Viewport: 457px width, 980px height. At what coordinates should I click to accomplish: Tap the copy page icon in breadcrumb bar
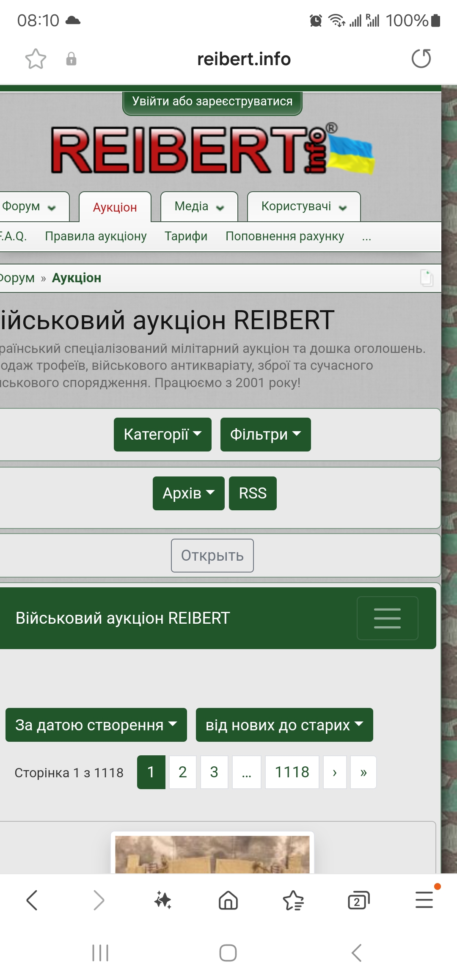coord(427,278)
